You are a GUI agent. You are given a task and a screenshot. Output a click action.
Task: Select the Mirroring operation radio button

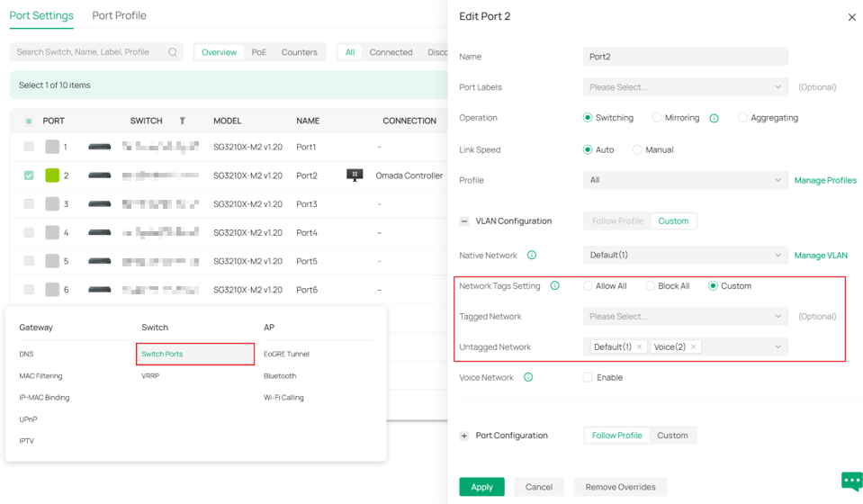(657, 118)
